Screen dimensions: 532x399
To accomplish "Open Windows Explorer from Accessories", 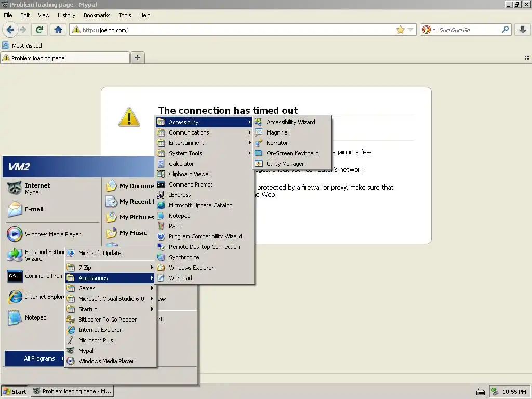I will pyautogui.click(x=205, y=268).
